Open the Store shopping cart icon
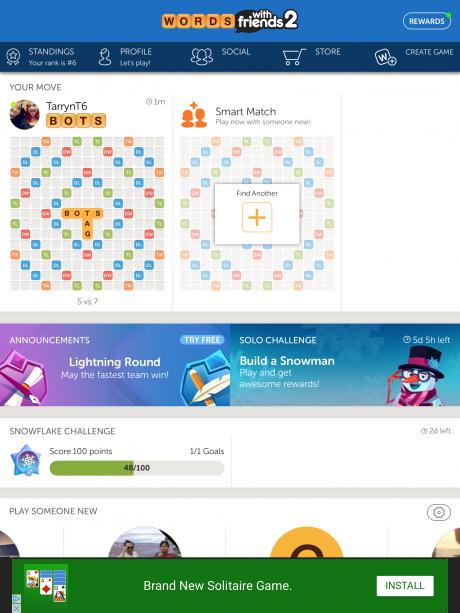Image resolution: width=460 pixels, height=613 pixels. (294, 57)
